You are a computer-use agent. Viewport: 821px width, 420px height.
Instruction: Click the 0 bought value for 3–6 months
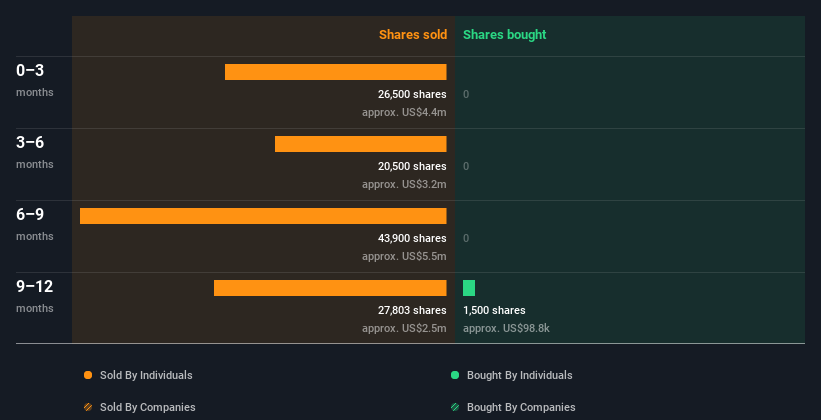pos(466,166)
